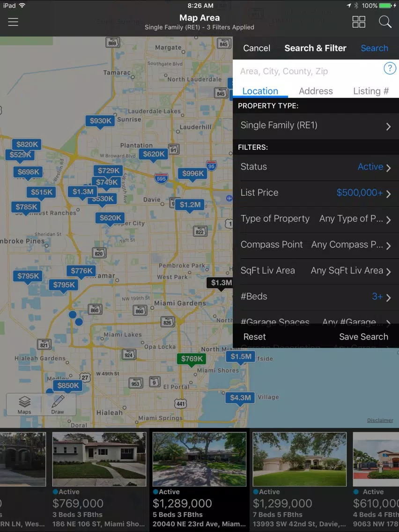Image resolution: width=399 pixels, height=532 pixels.
Task: Select the Draw pencil tool
Action: click(58, 405)
